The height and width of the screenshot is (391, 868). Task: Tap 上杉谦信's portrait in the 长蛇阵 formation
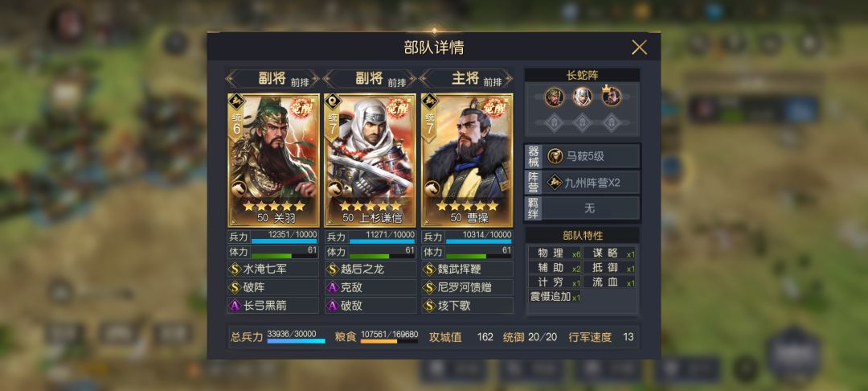[582, 97]
